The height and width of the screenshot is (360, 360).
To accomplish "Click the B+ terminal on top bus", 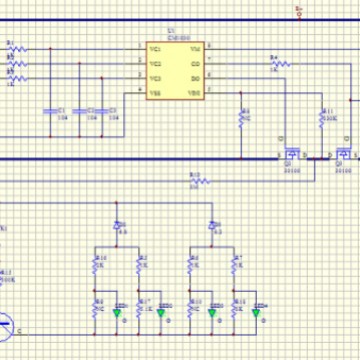I will pos(299,14).
